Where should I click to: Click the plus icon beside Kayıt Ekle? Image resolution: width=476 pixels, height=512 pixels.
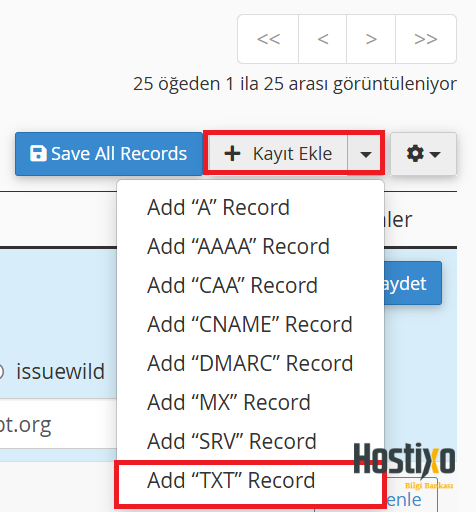coord(232,154)
